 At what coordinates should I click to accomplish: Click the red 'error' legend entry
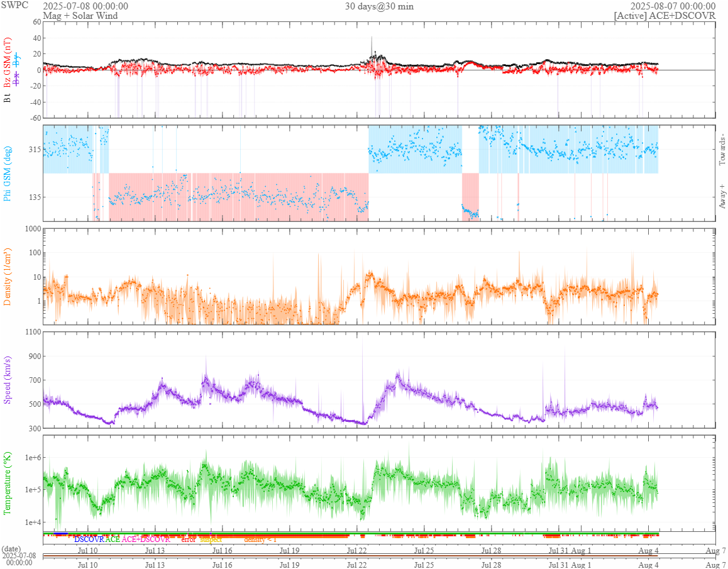point(189,539)
